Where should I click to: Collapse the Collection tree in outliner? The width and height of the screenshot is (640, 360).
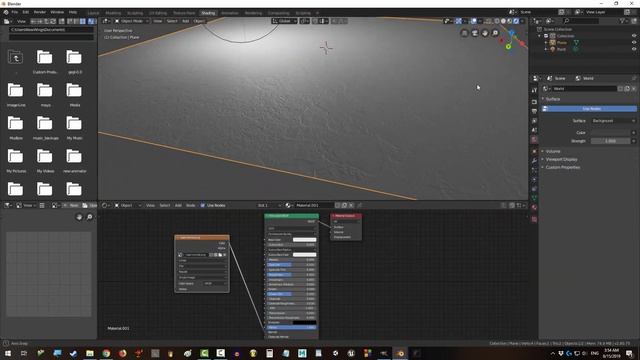[x=540, y=36]
